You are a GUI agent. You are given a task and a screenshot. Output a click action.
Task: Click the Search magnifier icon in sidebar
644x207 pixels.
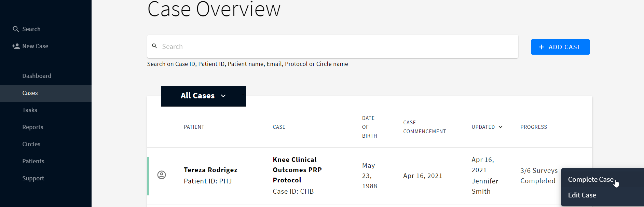(16, 29)
